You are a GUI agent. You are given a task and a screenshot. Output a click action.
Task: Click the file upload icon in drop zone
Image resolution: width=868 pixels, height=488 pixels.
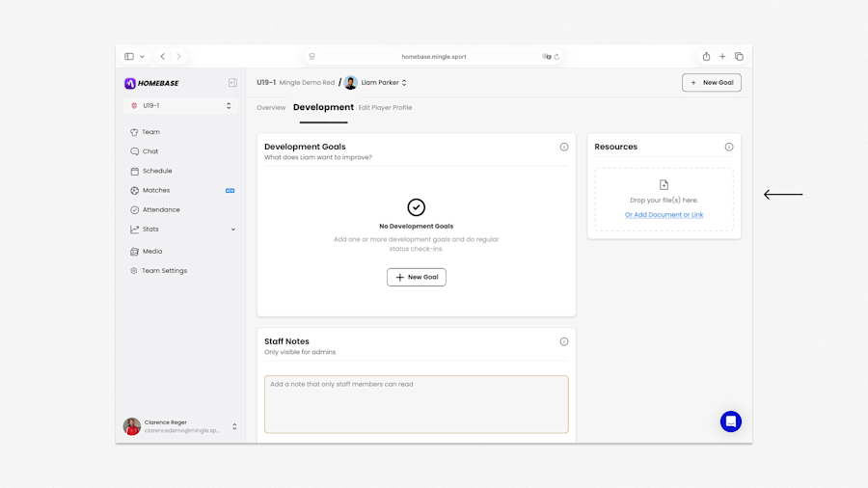(x=664, y=185)
